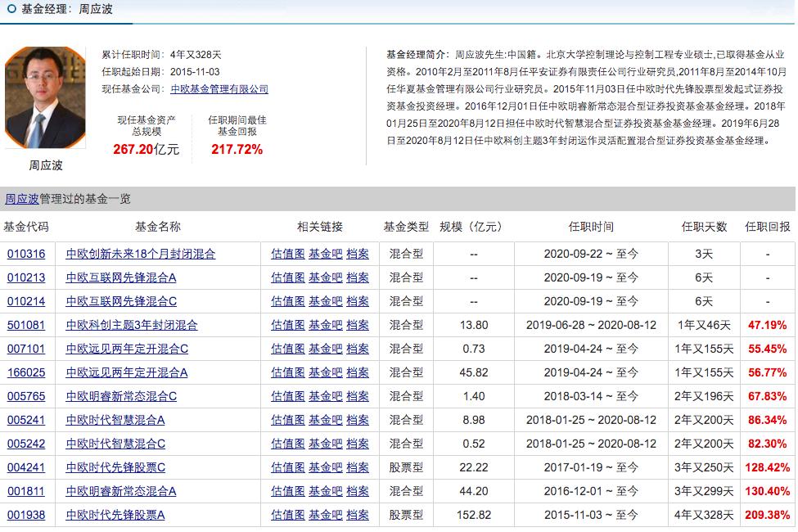Open 基金吧 for 中欧明睿新常态混合A
Image resolution: width=798 pixels, height=532 pixels.
pos(326,491)
